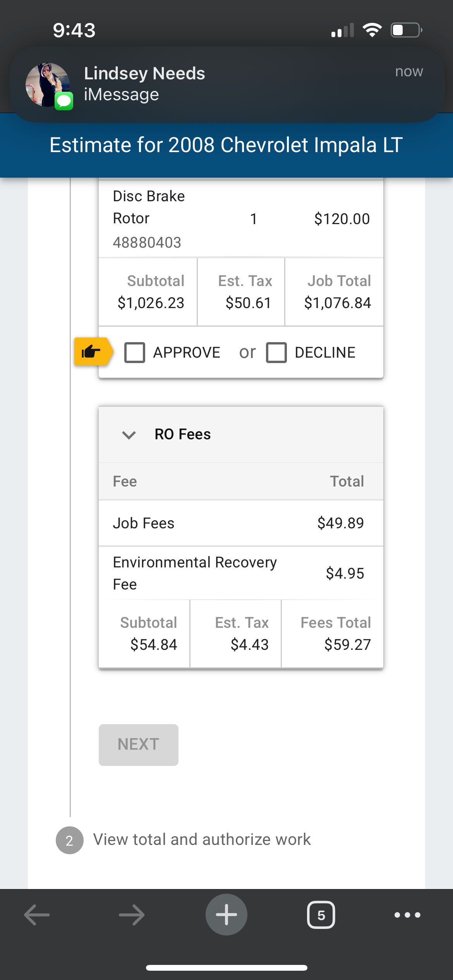Expand View total and authorize work step
This screenshot has height=980, width=453.
[x=202, y=840]
